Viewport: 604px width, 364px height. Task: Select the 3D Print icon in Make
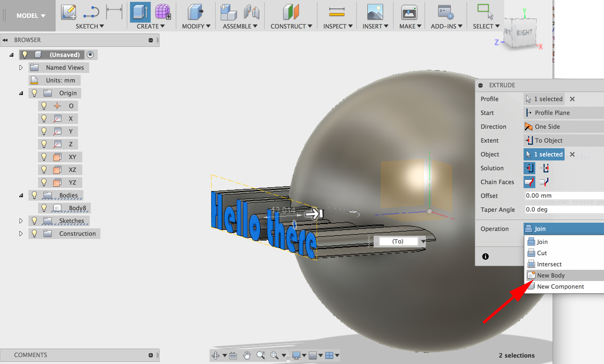click(x=409, y=12)
